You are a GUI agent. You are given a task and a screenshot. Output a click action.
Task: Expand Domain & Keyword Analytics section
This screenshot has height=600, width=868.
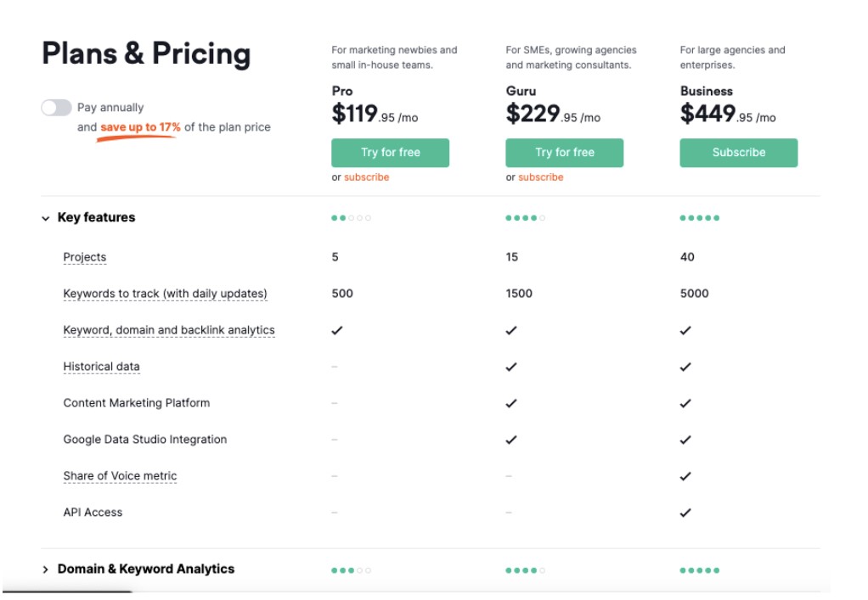46,569
